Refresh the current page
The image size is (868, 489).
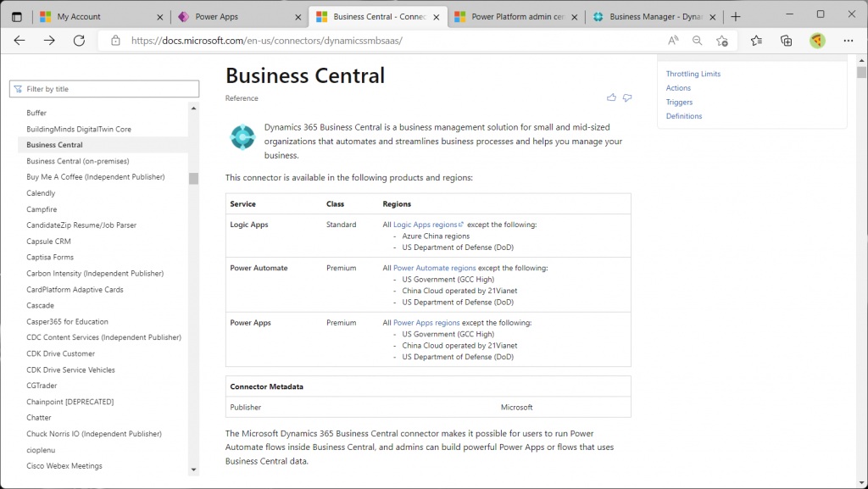coord(79,41)
